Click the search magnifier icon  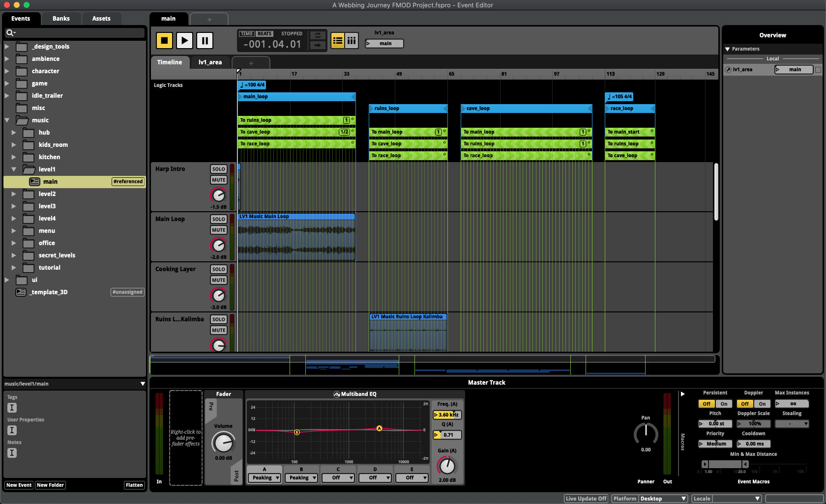(x=10, y=33)
